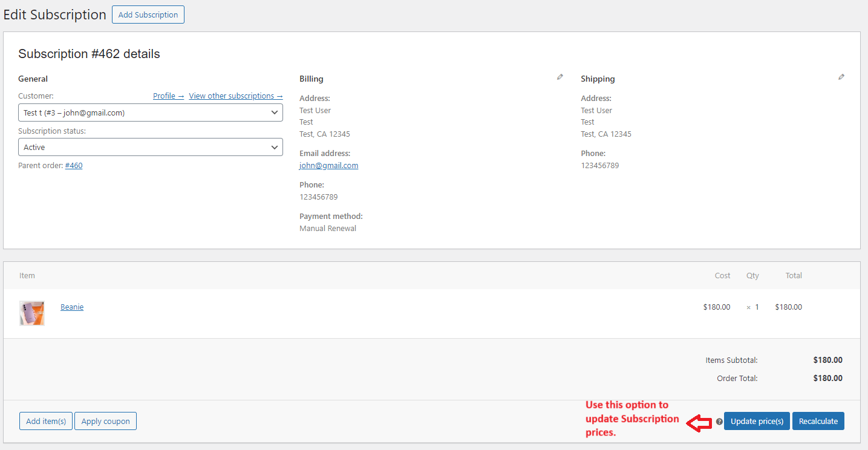
Task: Click the Update price(s) button
Action: (757, 421)
